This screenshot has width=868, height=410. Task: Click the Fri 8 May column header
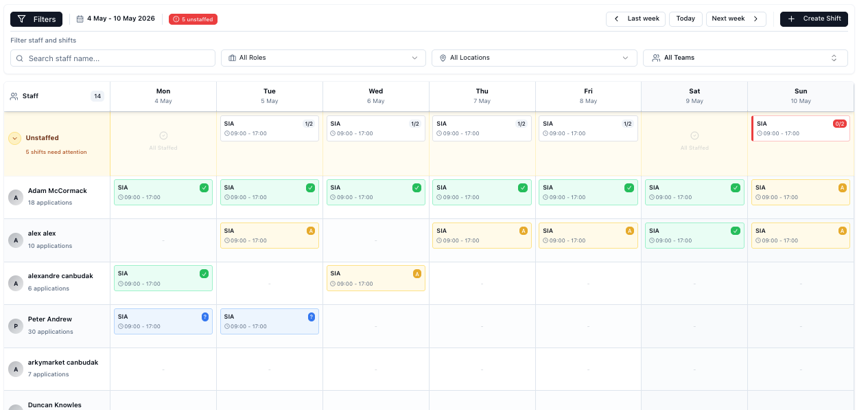pyautogui.click(x=589, y=95)
